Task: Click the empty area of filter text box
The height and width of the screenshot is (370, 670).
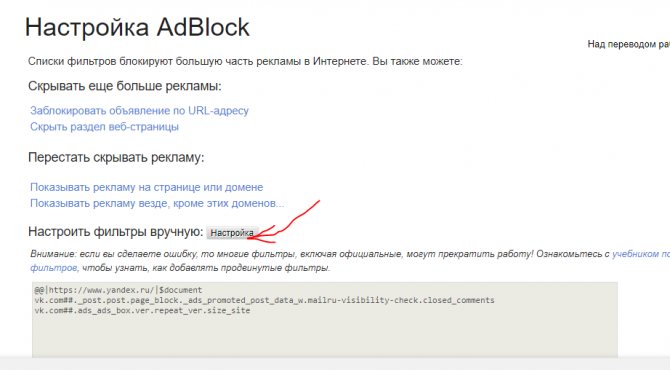Action: coord(325,338)
